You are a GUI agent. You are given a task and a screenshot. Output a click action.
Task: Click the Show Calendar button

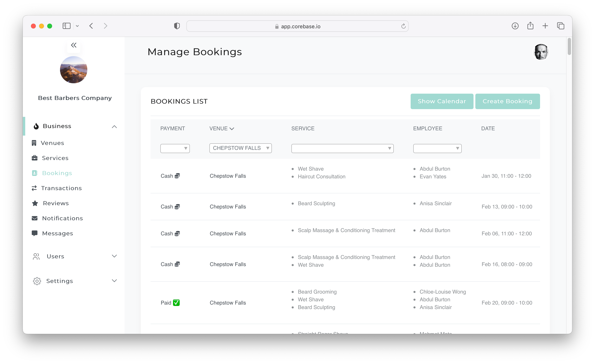click(441, 101)
